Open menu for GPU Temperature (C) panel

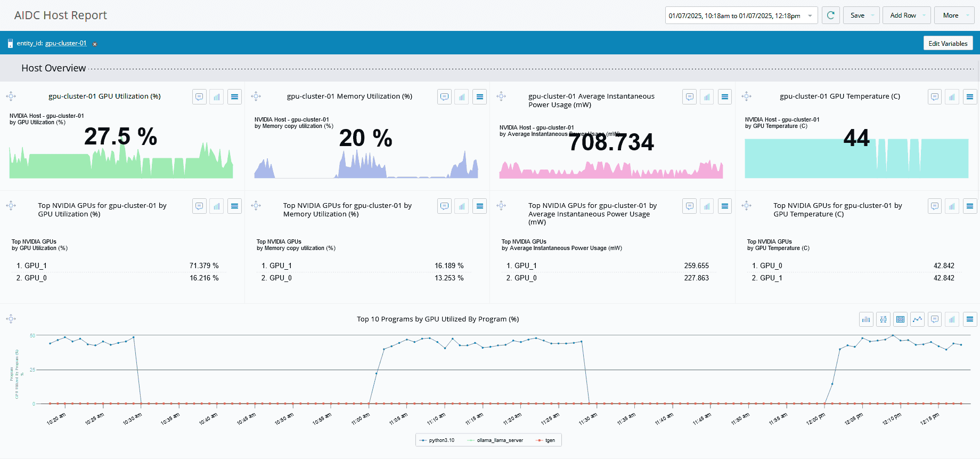970,96
